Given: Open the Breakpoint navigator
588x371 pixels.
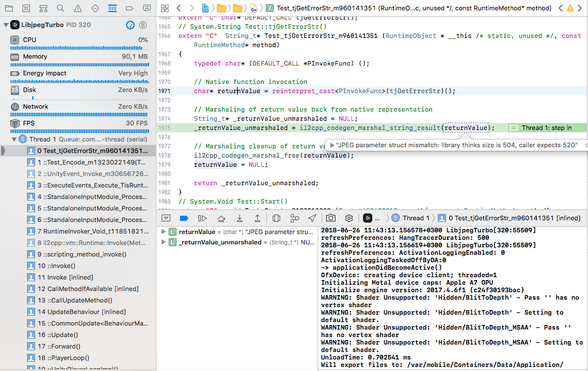Looking at the screenshot, I should click(129, 7).
